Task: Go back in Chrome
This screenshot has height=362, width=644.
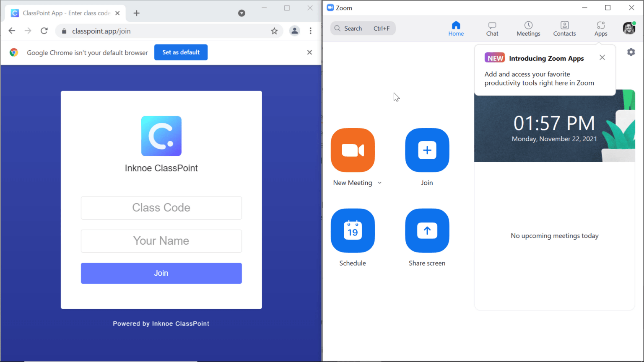Action: point(12,31)
